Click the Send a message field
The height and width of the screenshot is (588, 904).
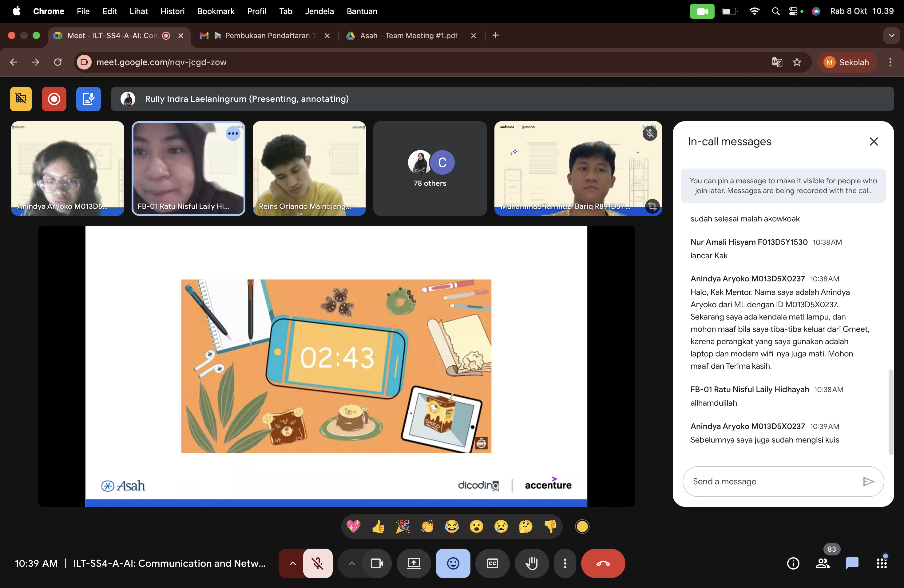pyautogui.click(x=771, y=481)
